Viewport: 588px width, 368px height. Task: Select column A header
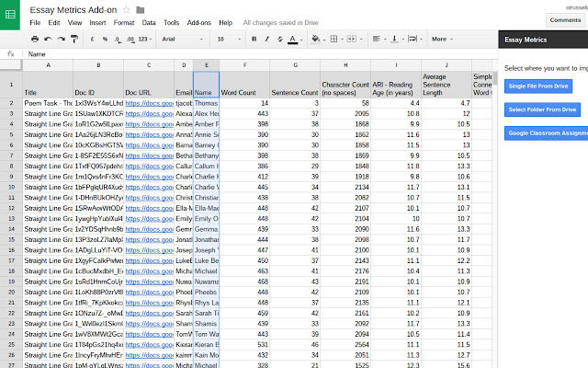48,65
